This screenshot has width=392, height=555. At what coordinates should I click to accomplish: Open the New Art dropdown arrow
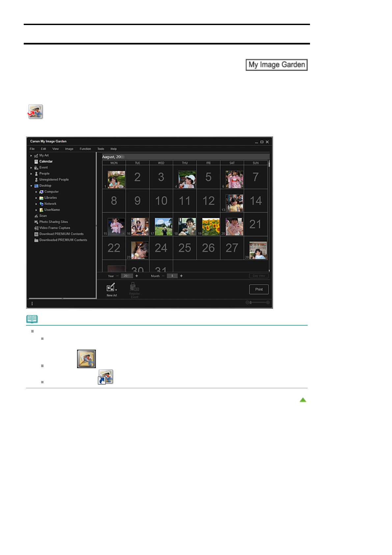point(116,290)
